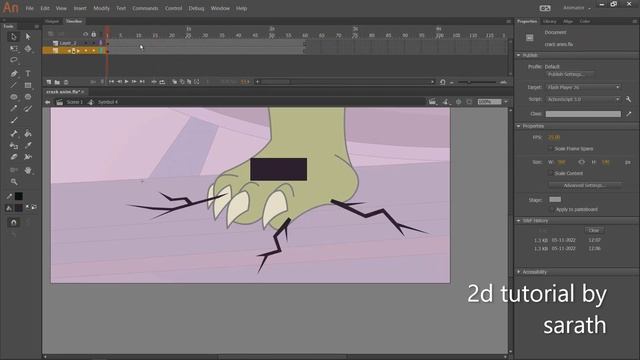Collapse the Publish section
This screenshot has height=360, width=640.
click(518, 55)
